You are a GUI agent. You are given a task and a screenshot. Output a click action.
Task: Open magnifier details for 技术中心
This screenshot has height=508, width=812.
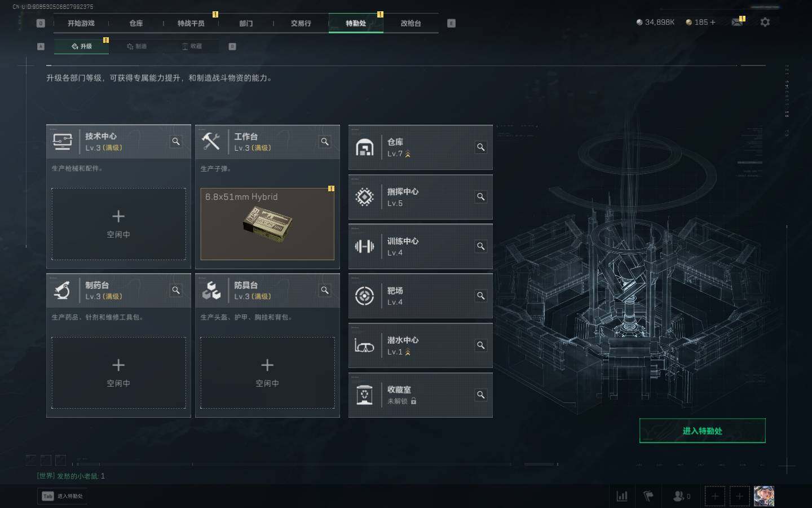point(176,142)
